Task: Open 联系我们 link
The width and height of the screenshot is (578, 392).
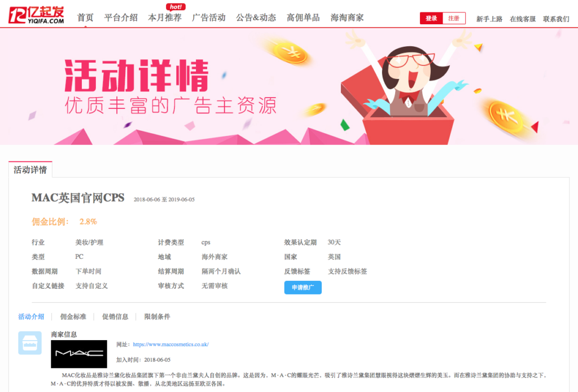Action: tap(556, 19)
